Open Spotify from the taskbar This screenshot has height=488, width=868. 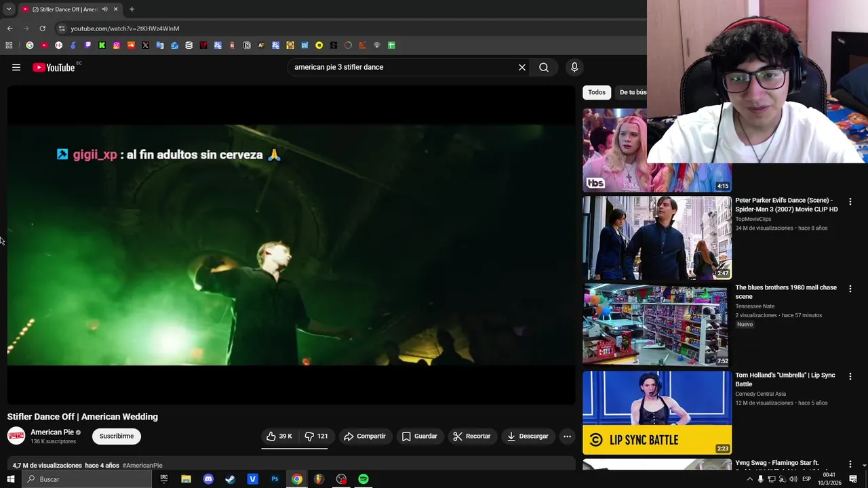coord(363,479)
